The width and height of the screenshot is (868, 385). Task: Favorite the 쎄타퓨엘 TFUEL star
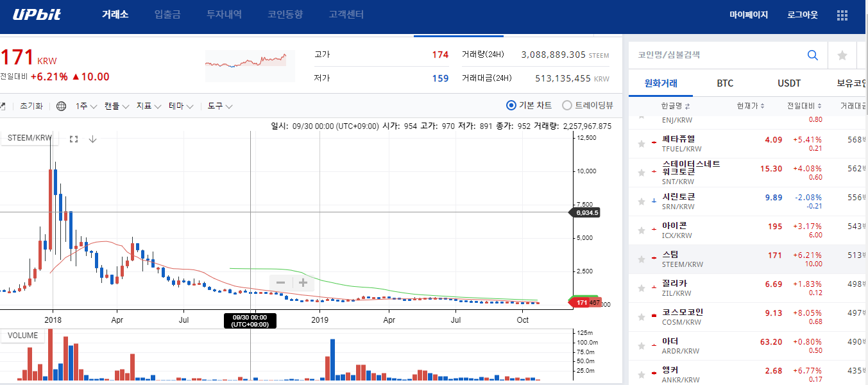[641, 144]
